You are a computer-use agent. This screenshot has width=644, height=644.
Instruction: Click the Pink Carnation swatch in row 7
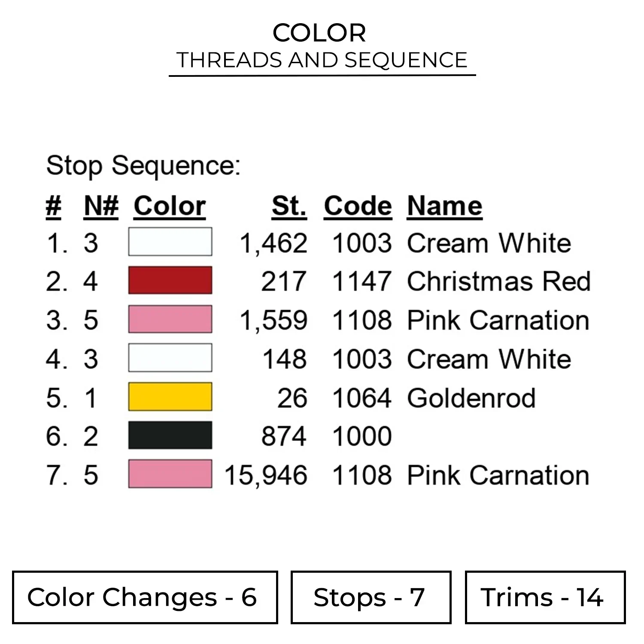pos(170,474)
